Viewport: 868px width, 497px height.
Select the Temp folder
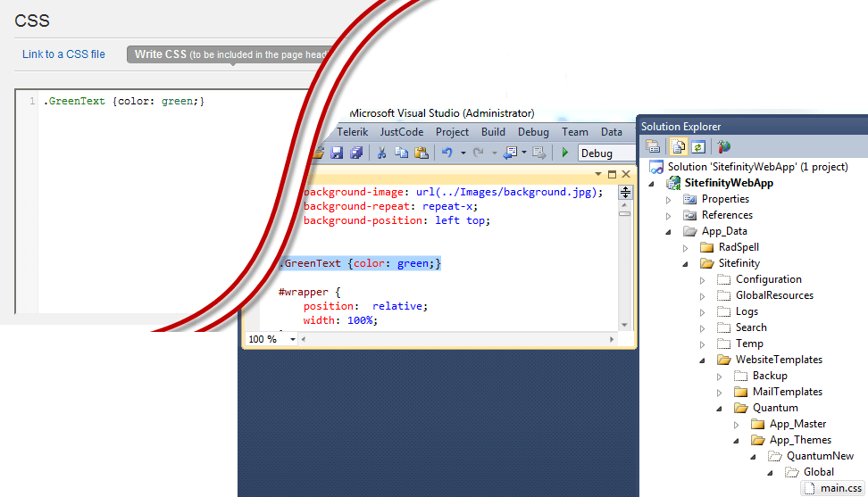[x=749, y=344]
